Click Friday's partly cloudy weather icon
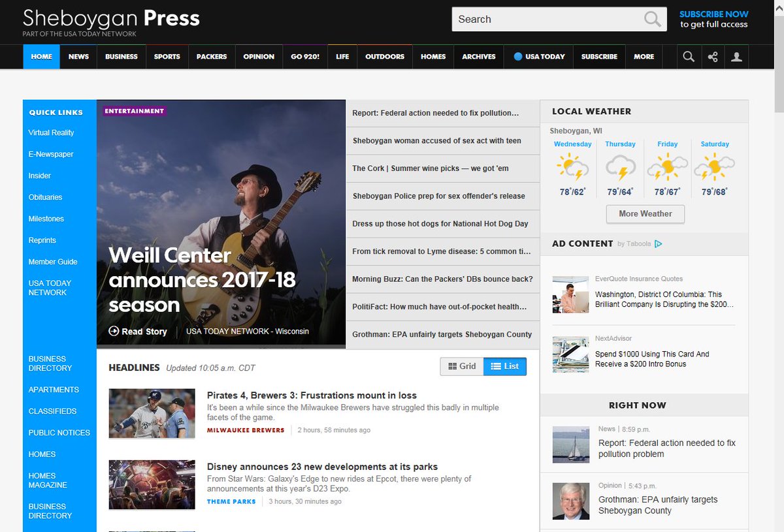This screenshot has width=784, height=532. [x=667, y=167]
